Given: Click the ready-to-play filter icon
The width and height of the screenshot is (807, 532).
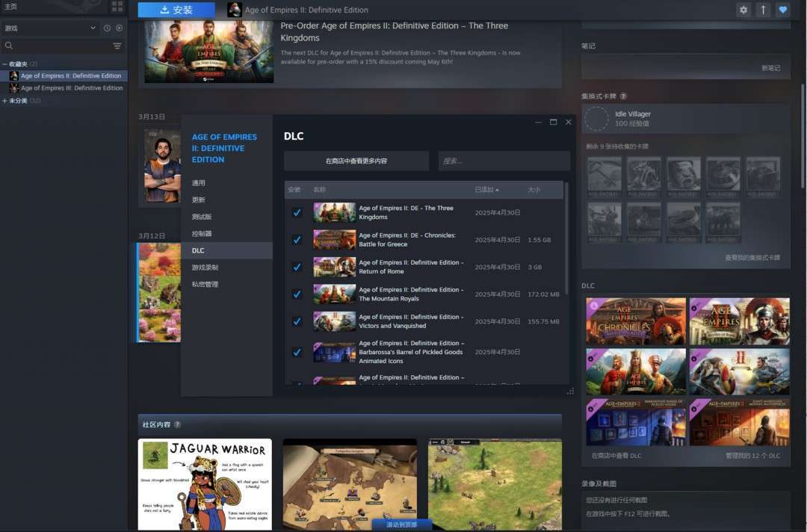Looking at the screenshot, I should (120, 28).
